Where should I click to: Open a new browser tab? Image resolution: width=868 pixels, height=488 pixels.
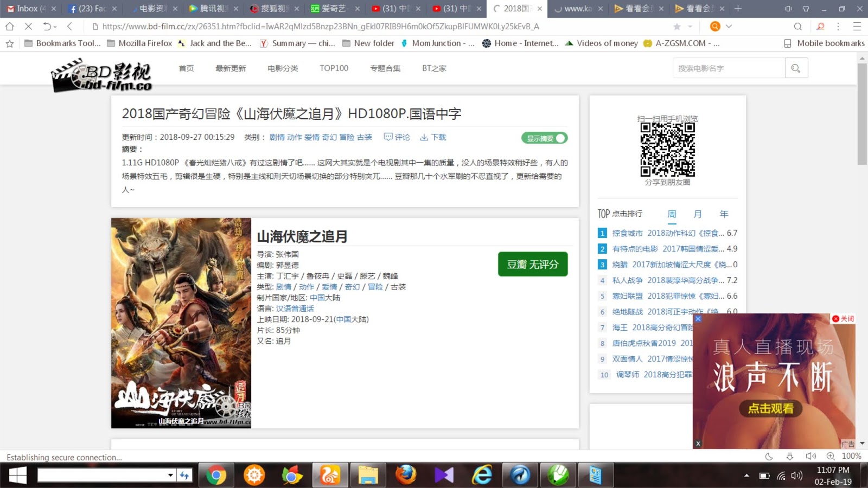[x=738, y=8]
